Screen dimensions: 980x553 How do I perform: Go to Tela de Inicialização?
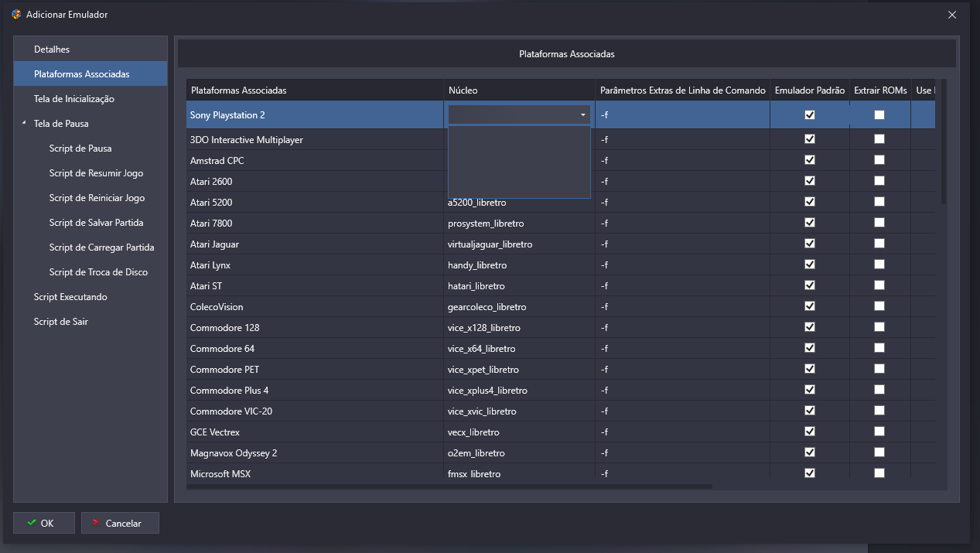coord(90,99)
